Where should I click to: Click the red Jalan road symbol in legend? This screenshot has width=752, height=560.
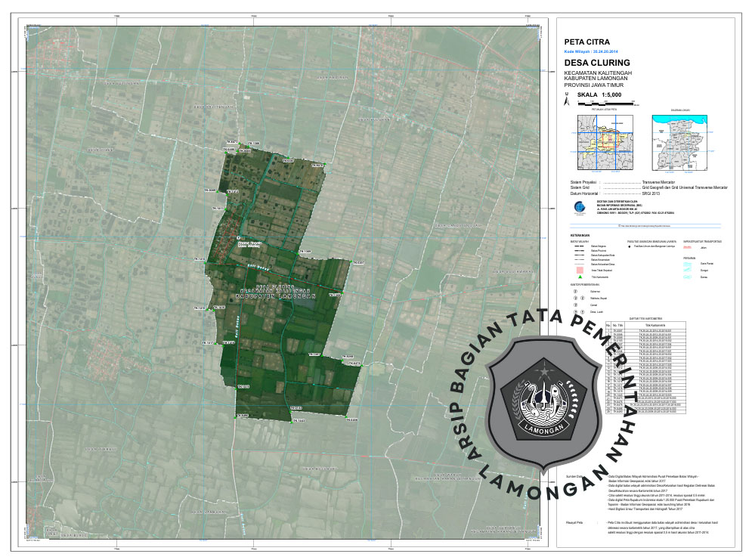pos(687,247)
